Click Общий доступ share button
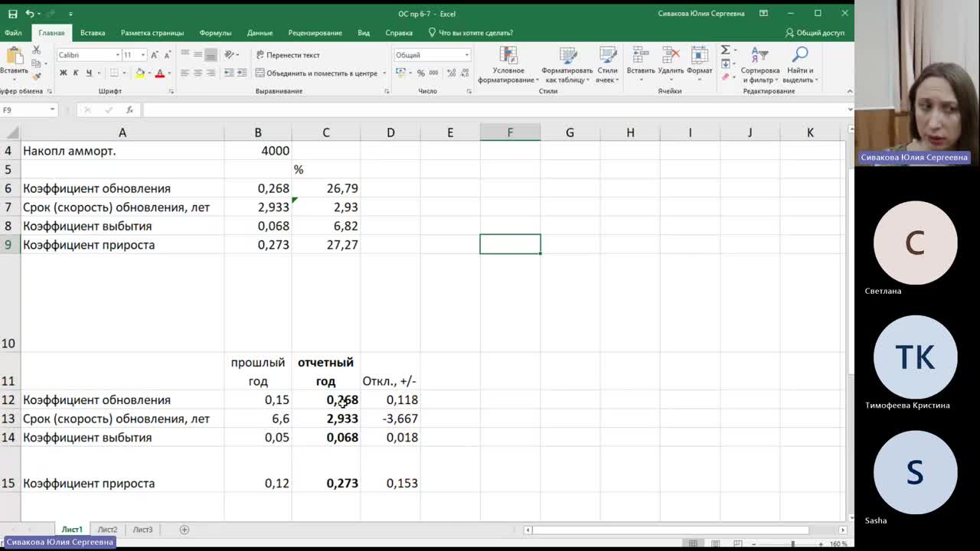980x551 pixels. tap(815, 33)
